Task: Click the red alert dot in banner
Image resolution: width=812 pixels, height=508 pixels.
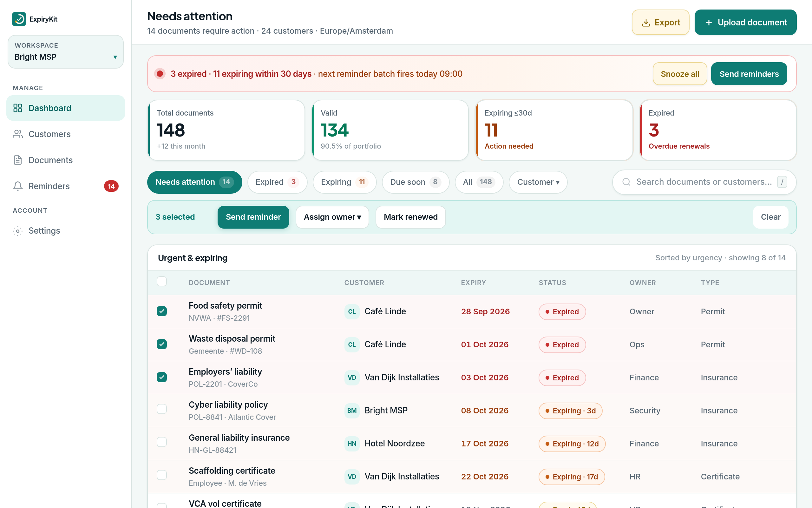Action: click(160, 74)
